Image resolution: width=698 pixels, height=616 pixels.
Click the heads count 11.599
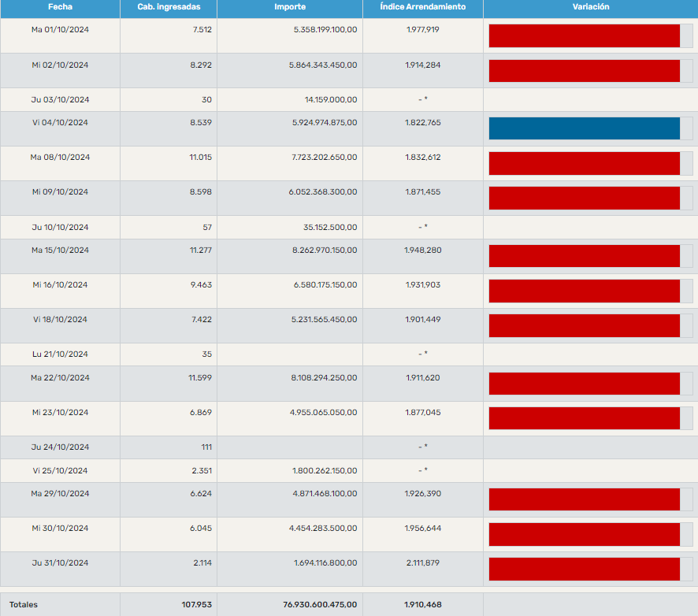[x=200, y=378]
